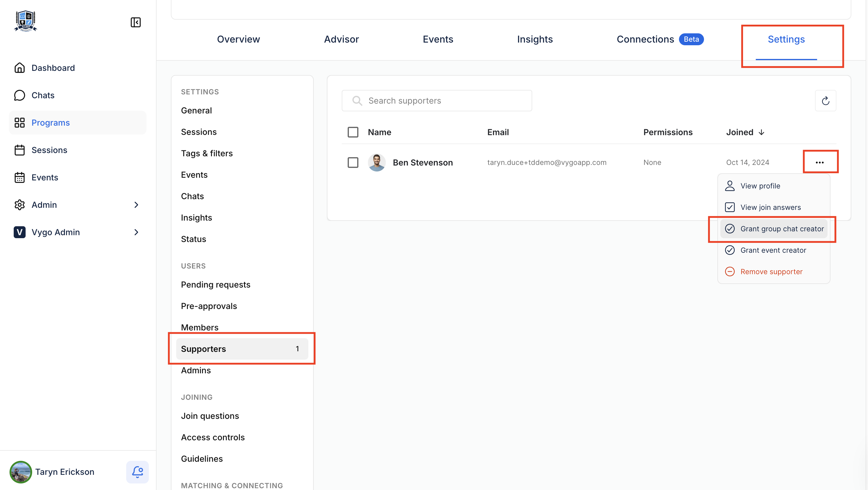The width and height of the screenshot is (868, 490).
Task: Open the notifications bell icon
Action: [137, 472]
